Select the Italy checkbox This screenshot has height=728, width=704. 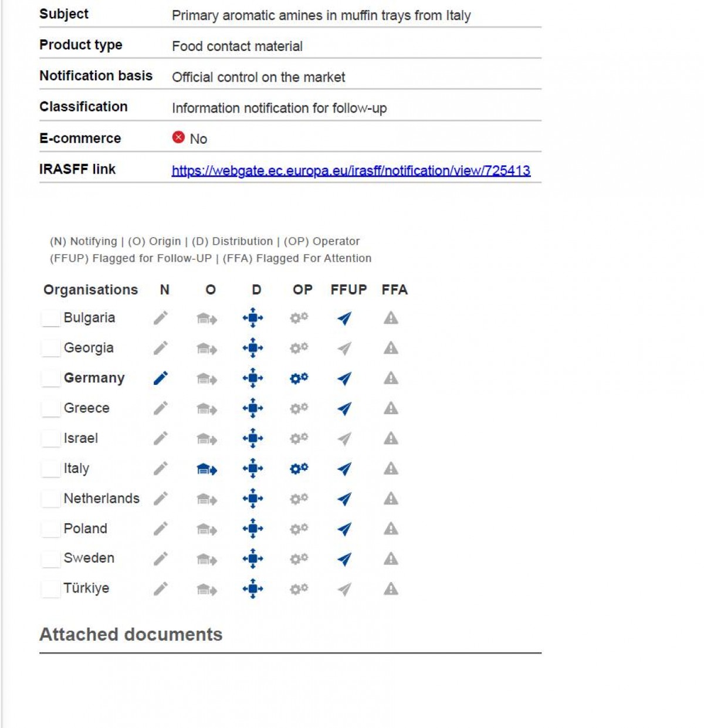[51, 469]
